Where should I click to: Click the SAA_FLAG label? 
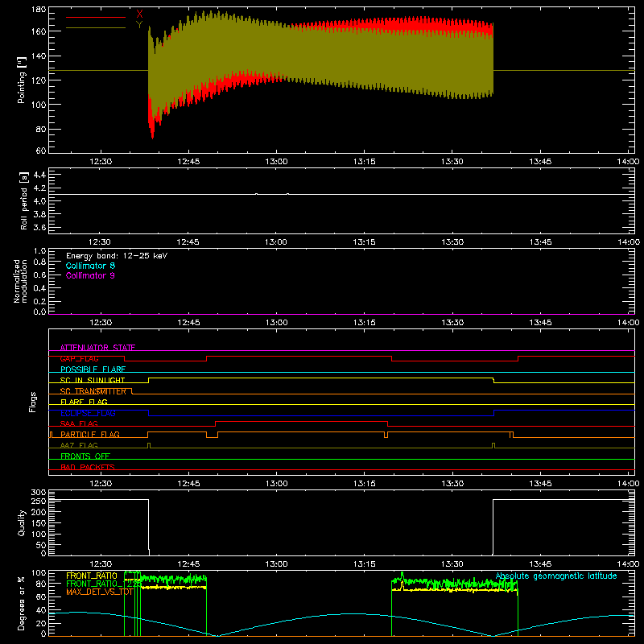[x=79, y=424]
